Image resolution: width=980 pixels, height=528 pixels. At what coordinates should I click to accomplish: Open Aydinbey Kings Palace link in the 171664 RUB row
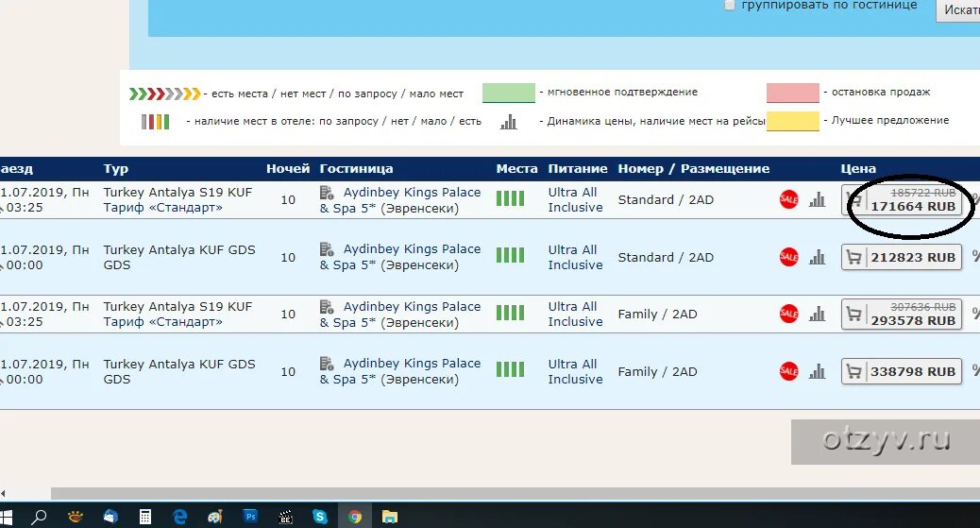click(x=400, y=200)
